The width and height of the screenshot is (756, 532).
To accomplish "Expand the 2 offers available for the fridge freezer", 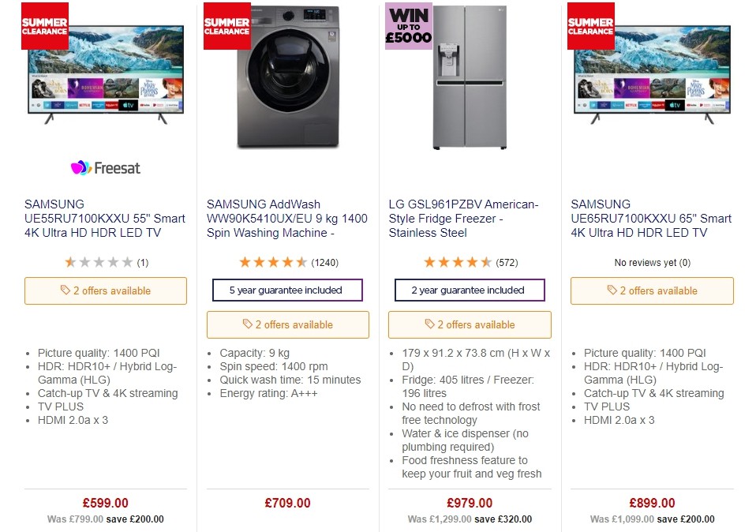I will tap(470, 324).
